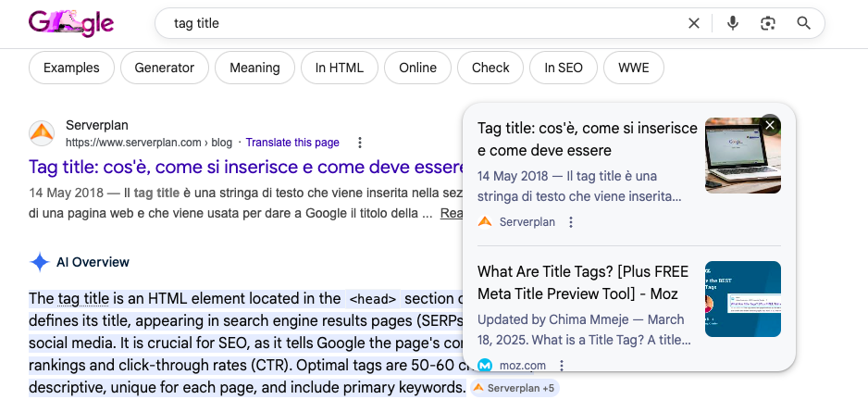Start voice search with microphone icon

pyautogui.click(x=732, y=23)
